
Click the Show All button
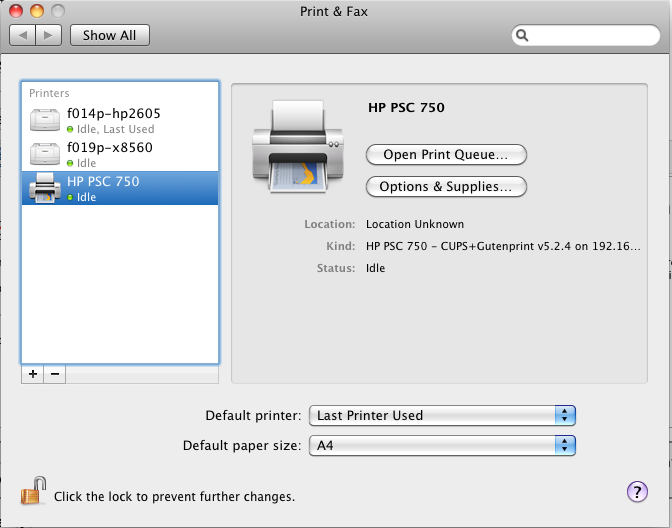[110, 35]
